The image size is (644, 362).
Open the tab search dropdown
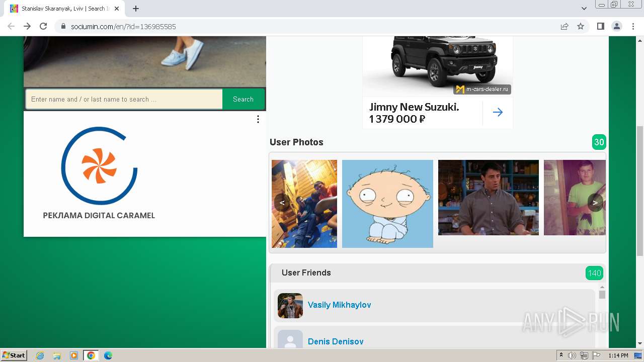coord(584,9)
